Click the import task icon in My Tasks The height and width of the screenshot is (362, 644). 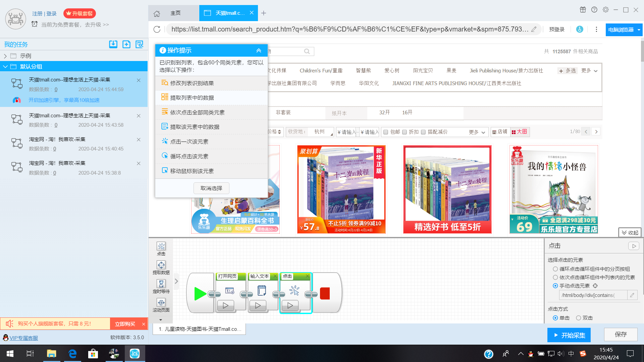pos(113,44)
